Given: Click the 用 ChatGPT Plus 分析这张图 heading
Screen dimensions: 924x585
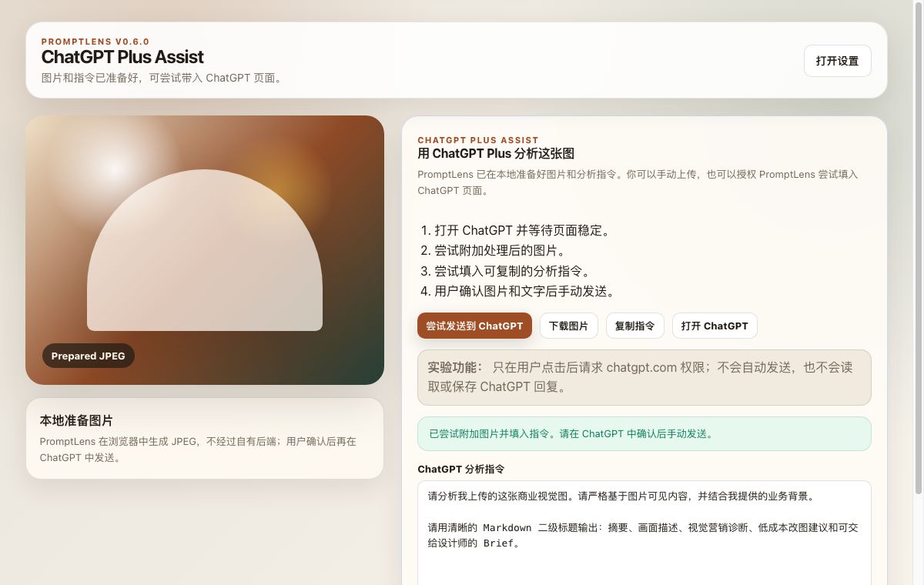Looking at the screenshot, I should coord(496,153).
